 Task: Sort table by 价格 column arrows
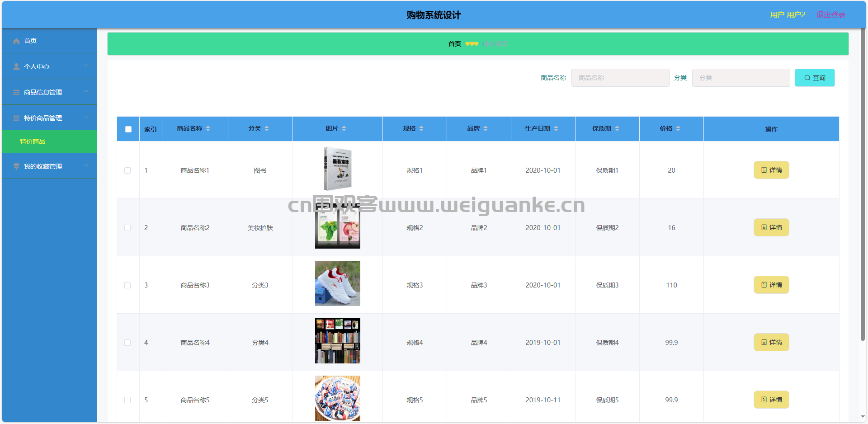(678, 129)
